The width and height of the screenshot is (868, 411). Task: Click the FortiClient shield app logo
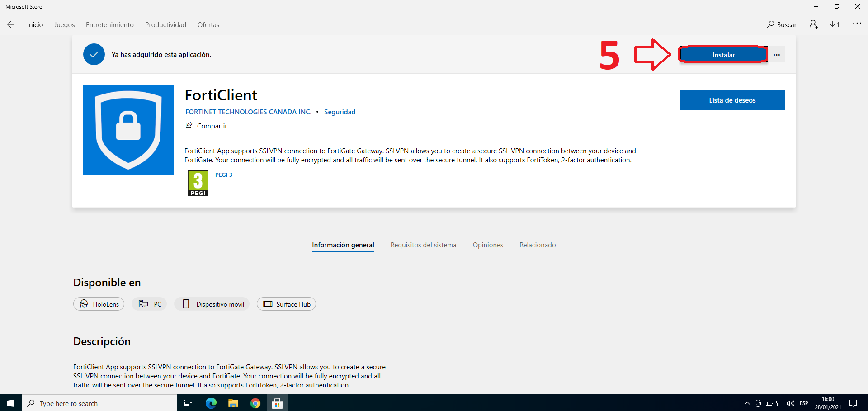pyautogui.click(x=128, y=130)
